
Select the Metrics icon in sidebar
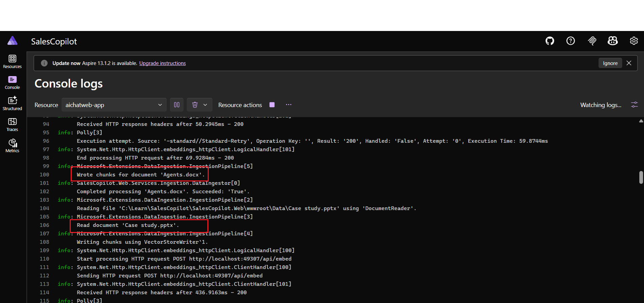(12, 145)
